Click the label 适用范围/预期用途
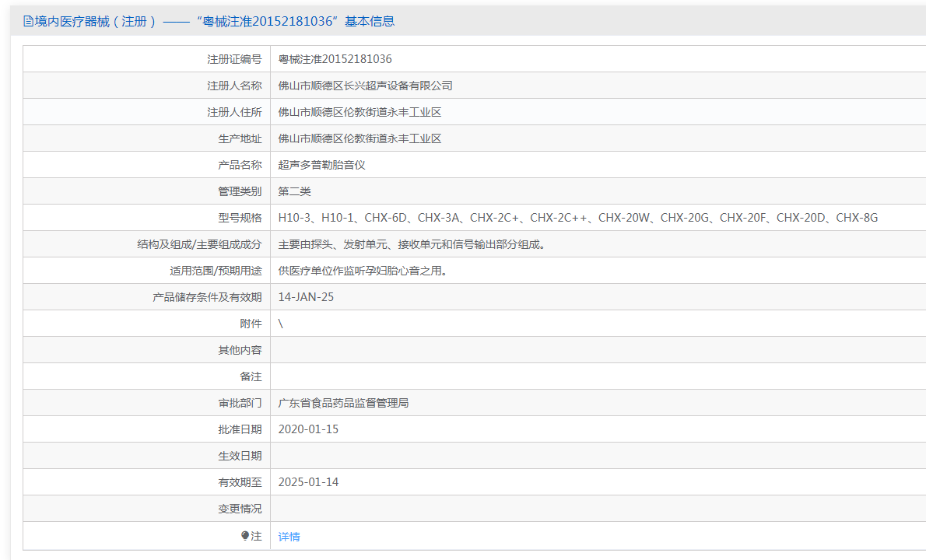 point(216,271)
